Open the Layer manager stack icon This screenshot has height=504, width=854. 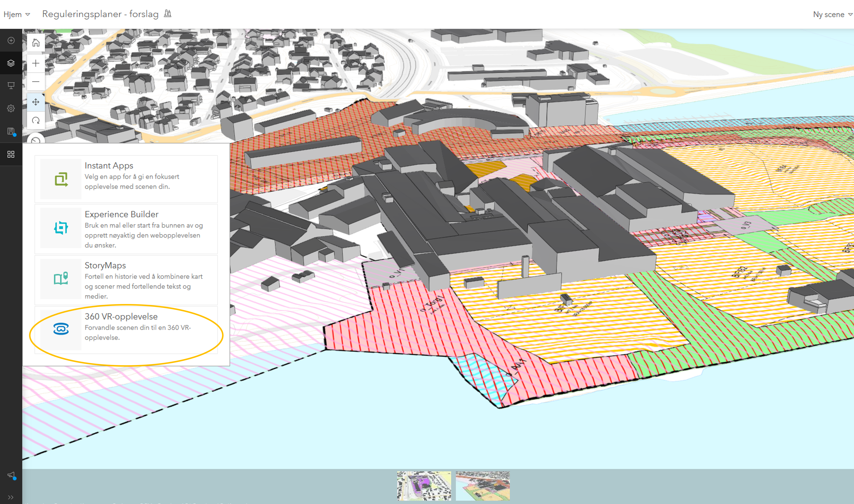(x=11, y=63)
